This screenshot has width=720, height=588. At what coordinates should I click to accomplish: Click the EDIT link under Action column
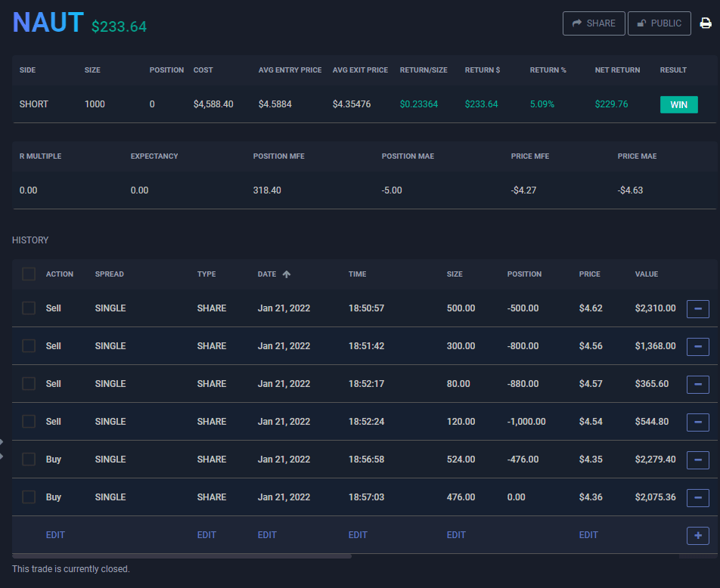pos(55,535)
